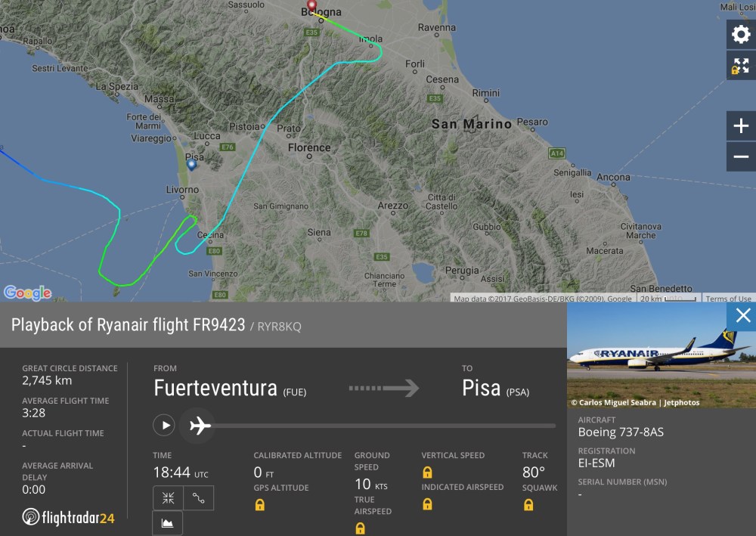
Task: Toggle the altitude graph button
Action: 168,523
